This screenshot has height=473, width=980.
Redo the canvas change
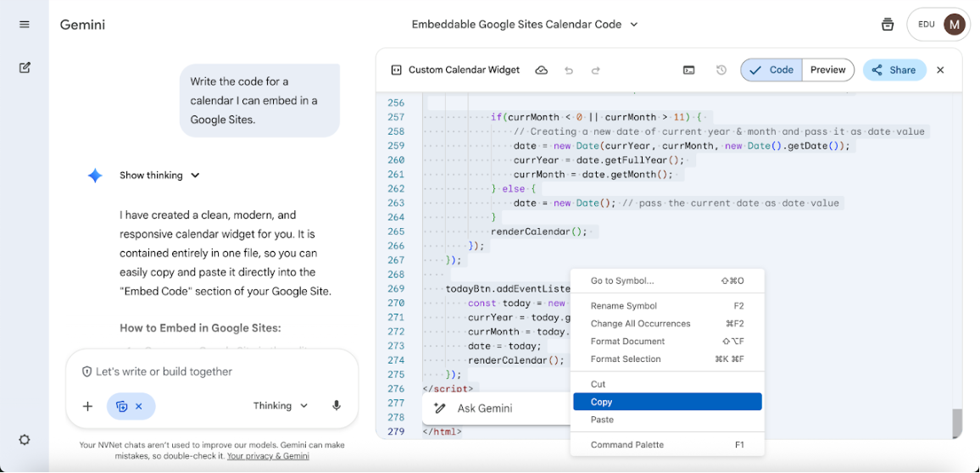tap(596, 70)
